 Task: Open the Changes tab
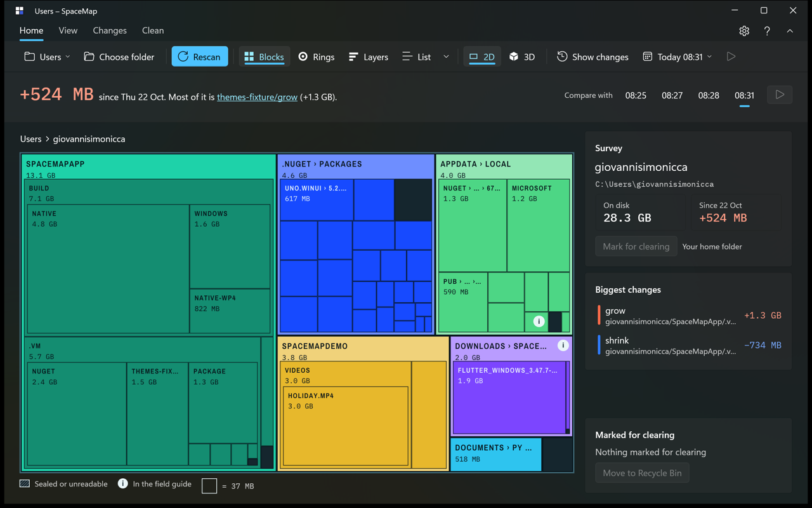click(x=110, y=30)
